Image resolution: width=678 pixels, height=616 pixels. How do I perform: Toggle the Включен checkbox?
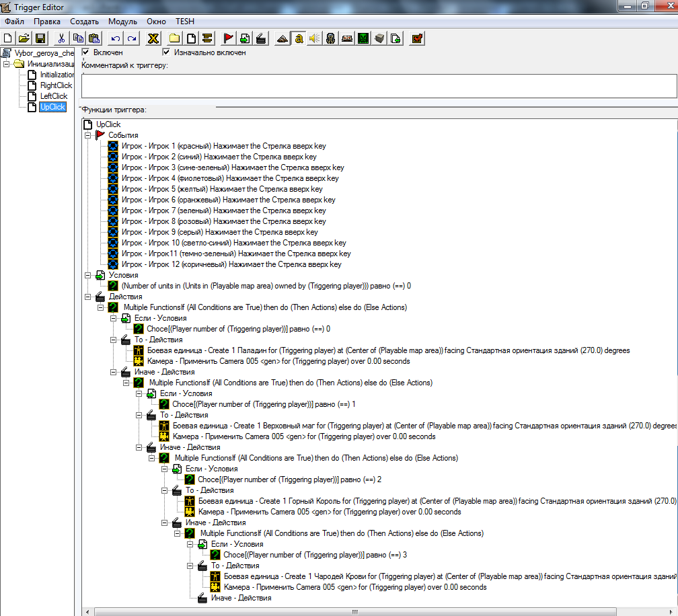tap(85, 52)
